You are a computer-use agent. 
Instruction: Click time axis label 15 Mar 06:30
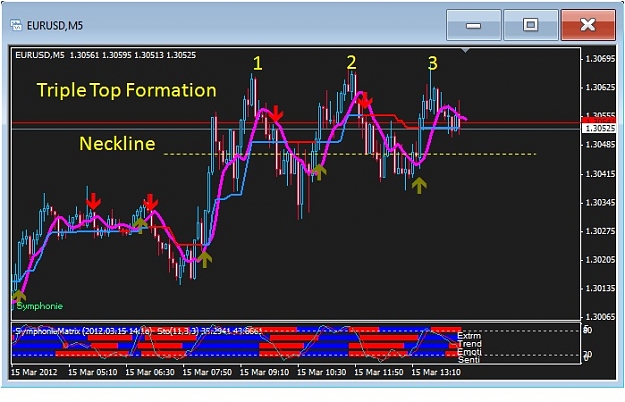click(x=150, y=372)
